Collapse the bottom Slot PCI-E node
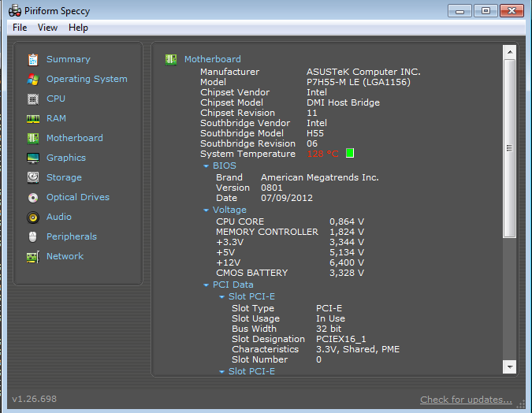The image size is (532, 413). point(221,372)
